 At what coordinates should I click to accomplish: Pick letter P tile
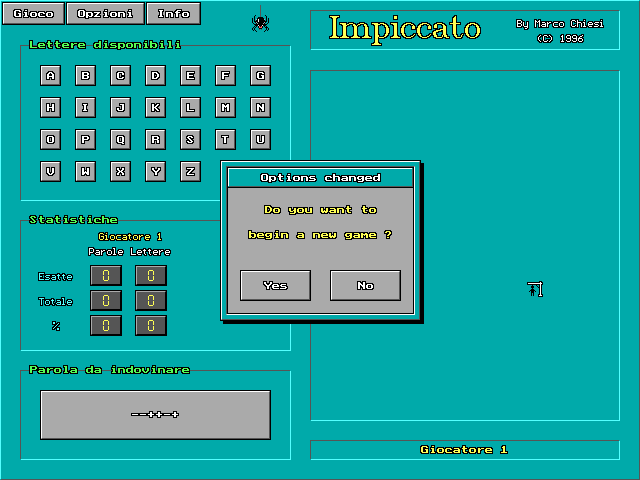pyautogui.click(x=85, y=140)
